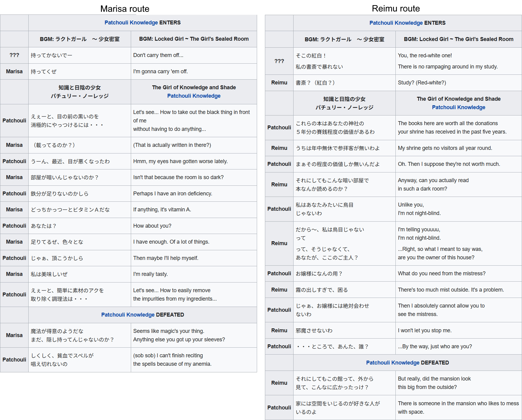Select the line "I'm gonna carry 'em off."
The image size is (522, 420).
[160, 71]
